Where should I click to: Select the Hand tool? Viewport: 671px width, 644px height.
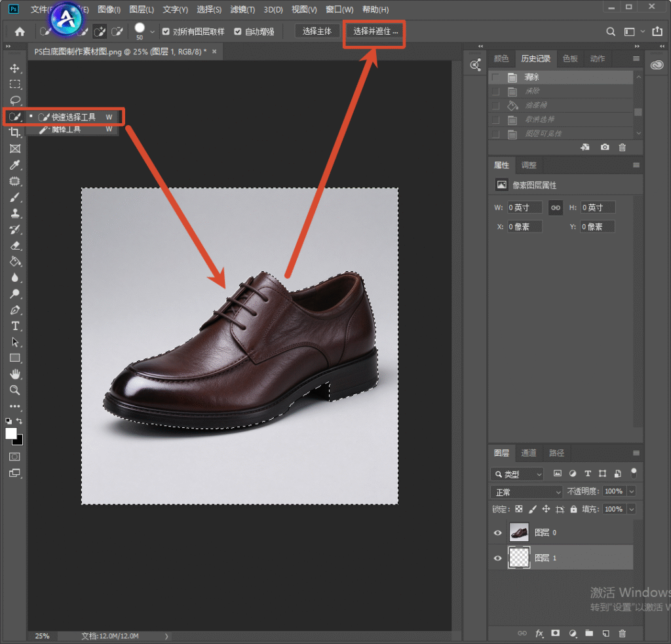pyautogui.click(x=15, y=375)
